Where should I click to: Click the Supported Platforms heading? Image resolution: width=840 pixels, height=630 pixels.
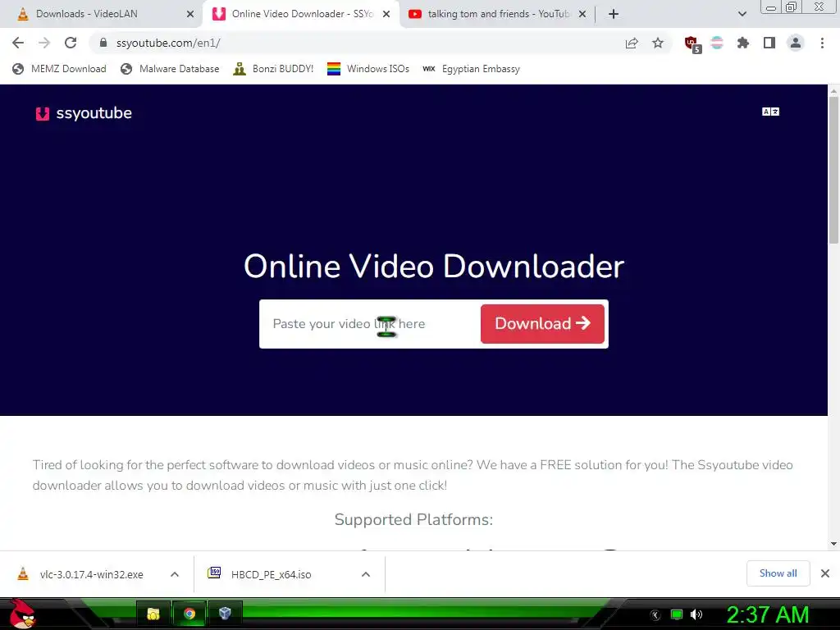coord(413,519)
